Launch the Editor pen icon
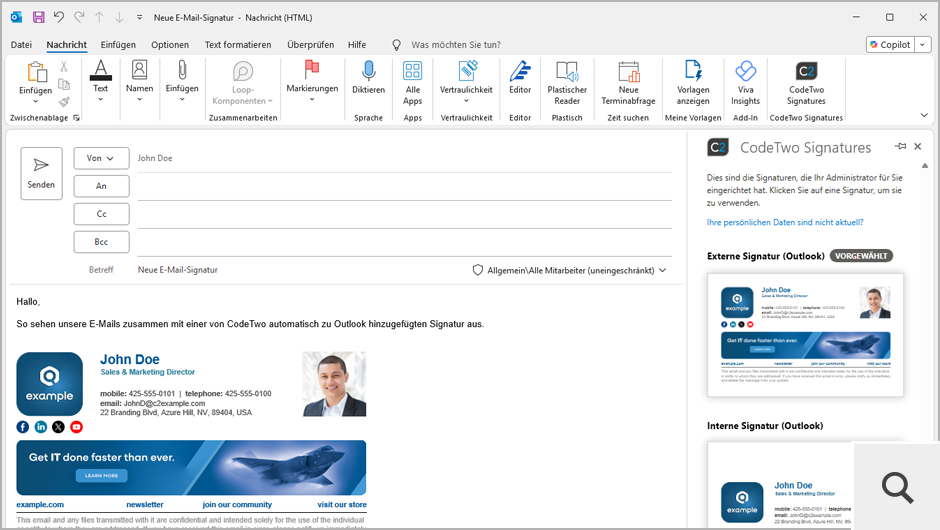The image size is (940, 530). pyautogui.click(x=520, y=78)
